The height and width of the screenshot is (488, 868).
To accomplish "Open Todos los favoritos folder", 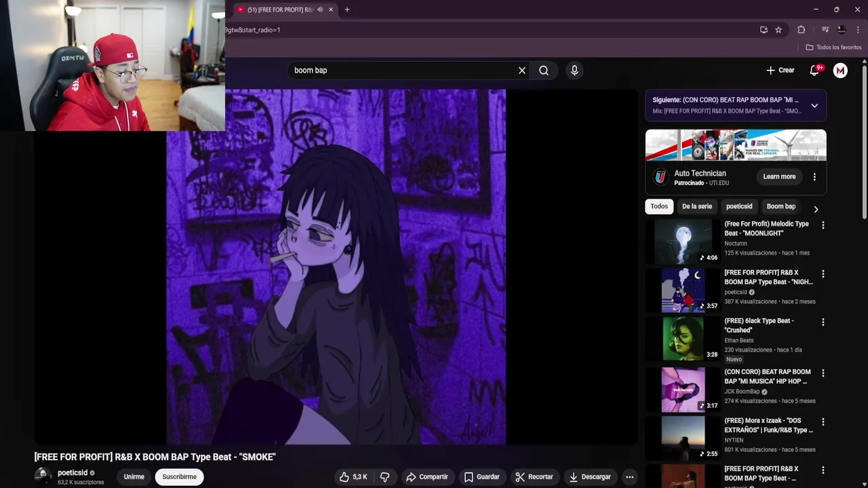I will (833, 47).
